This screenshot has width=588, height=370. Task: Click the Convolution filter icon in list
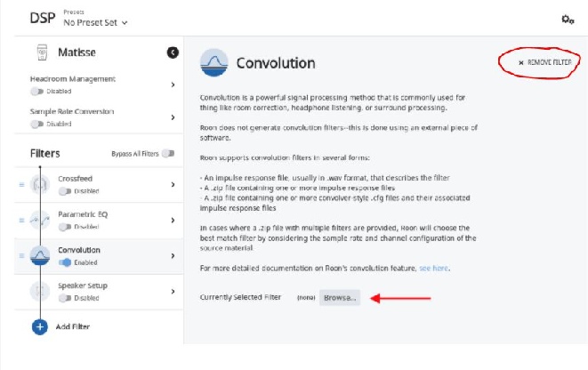40,255
